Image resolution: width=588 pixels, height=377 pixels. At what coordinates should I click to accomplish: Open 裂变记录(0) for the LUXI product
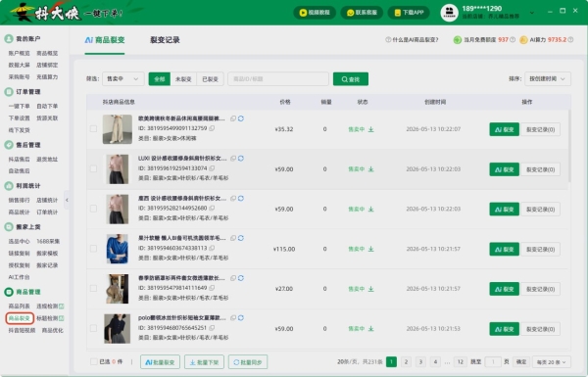click(540, 169)
